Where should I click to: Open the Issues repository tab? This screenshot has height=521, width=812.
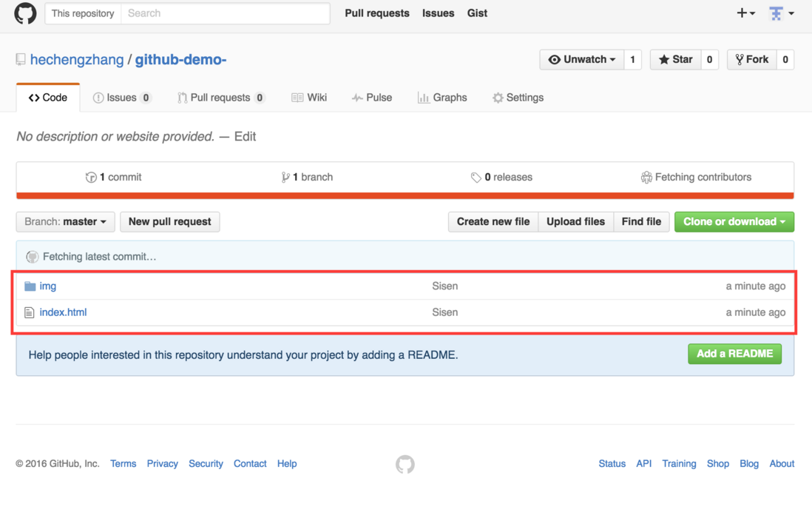pyautogui.click(x=122, y=98)
